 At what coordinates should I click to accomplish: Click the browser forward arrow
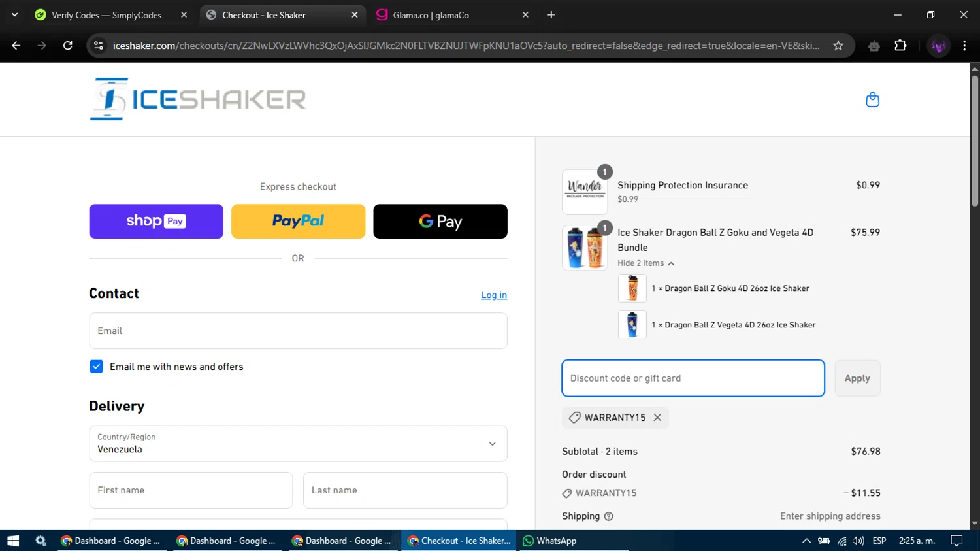coord(42,46)
